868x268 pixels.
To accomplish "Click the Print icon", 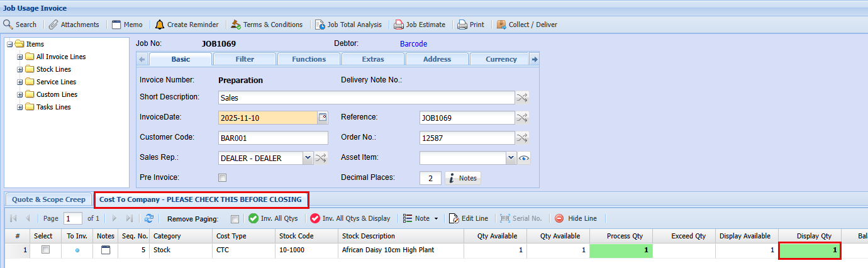I will (x=462, y=25).
